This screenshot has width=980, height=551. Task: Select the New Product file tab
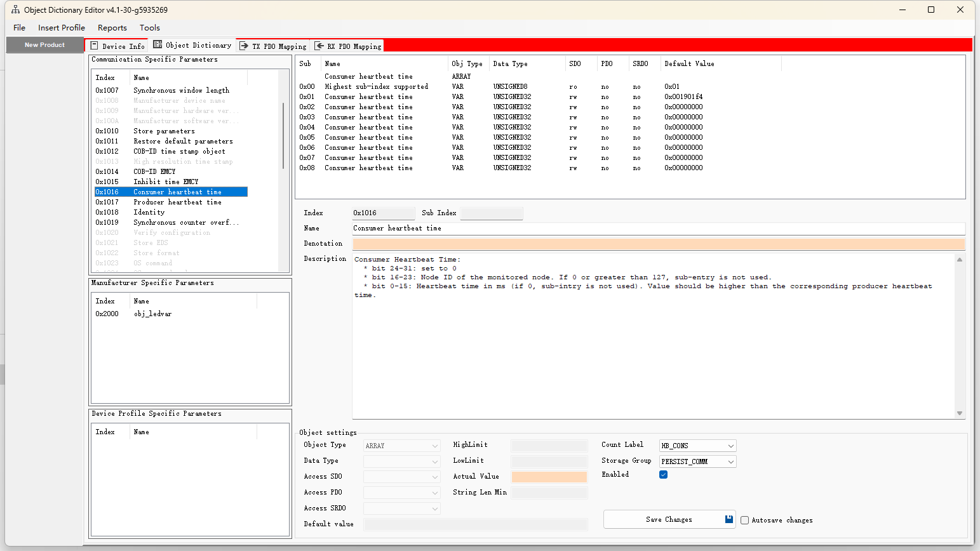(44, 45)
